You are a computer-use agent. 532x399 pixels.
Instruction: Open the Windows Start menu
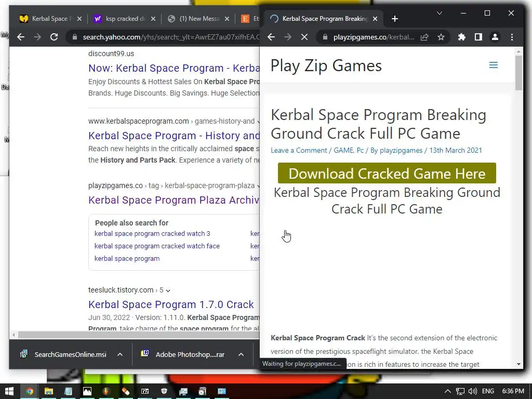(x=9, y=391)
